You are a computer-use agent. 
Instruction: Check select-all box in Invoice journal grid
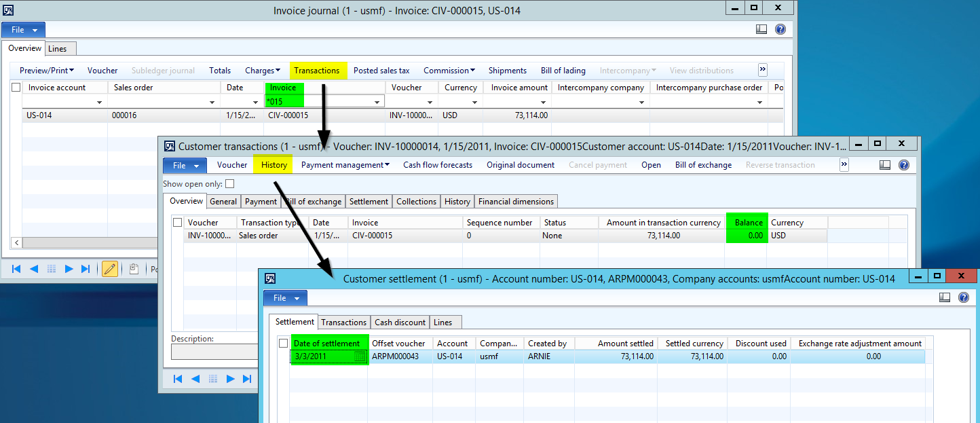tap(16, 88)
